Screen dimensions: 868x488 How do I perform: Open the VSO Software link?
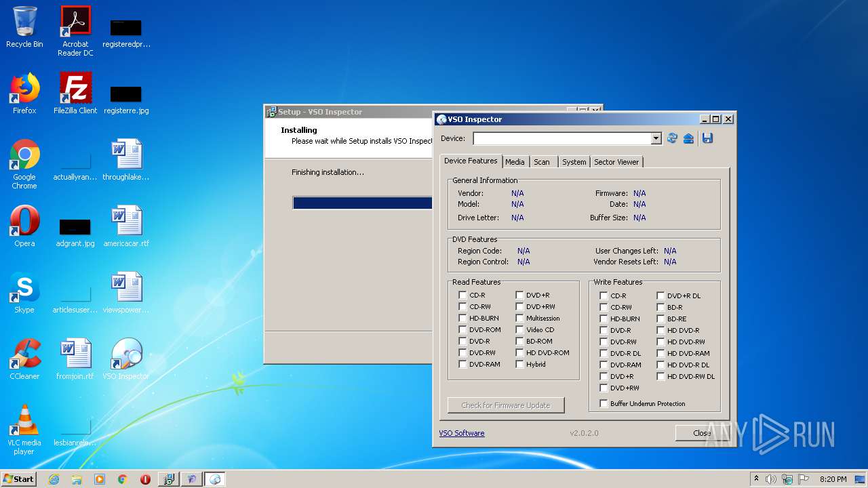[462, 433]
